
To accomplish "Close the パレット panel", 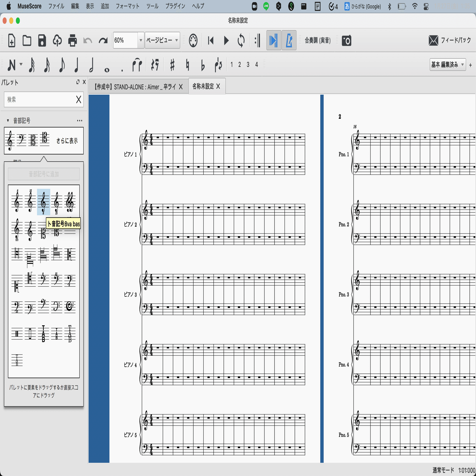I will [x=84, y=82].
